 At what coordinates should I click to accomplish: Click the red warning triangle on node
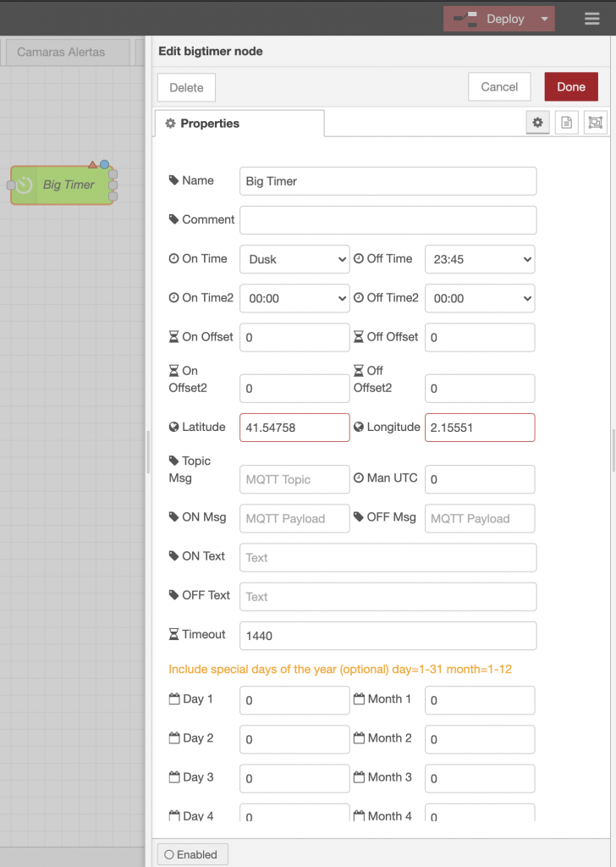pyautogui.click(x=92, y=164)
